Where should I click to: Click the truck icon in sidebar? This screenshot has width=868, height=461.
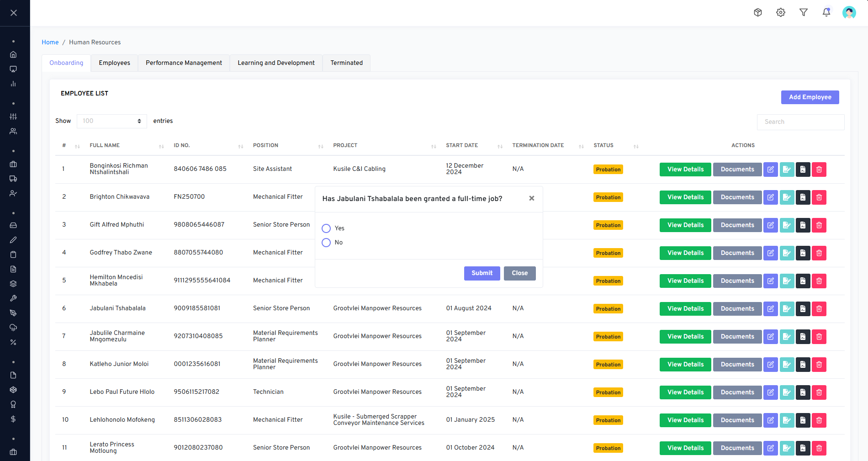13,179
